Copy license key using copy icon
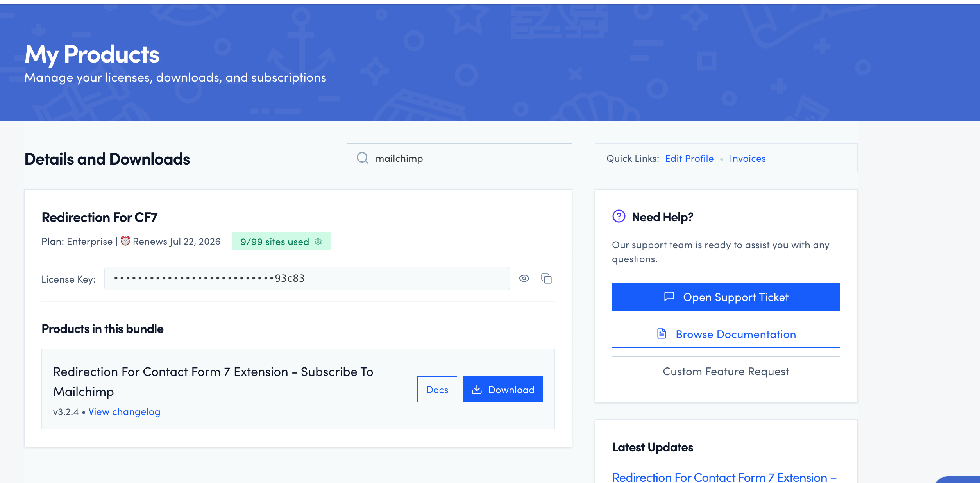Screen dimensions: 980x483 [546, 278]
